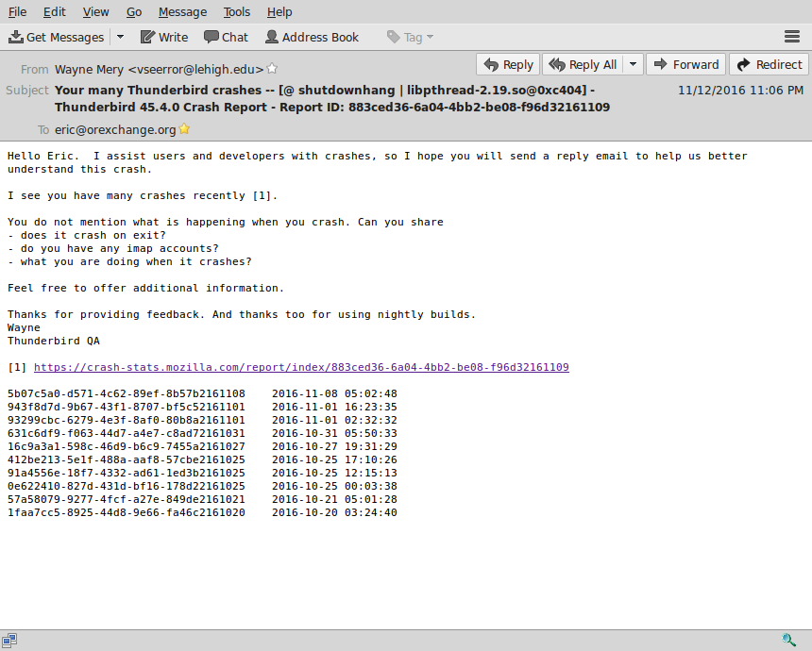Click the online status icon in status bar

click(x=9, y=641)
